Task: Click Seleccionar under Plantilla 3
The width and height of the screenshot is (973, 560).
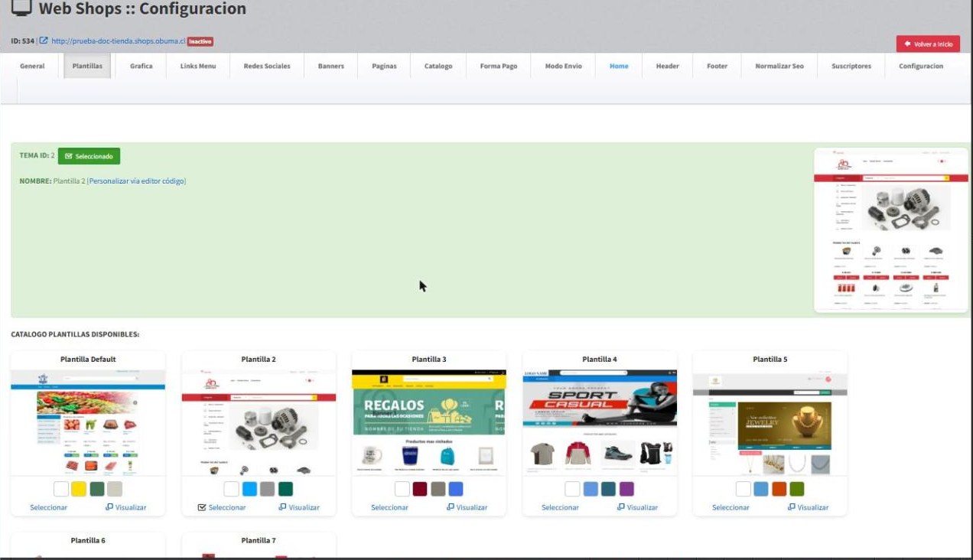Action: tap(389, 507)
